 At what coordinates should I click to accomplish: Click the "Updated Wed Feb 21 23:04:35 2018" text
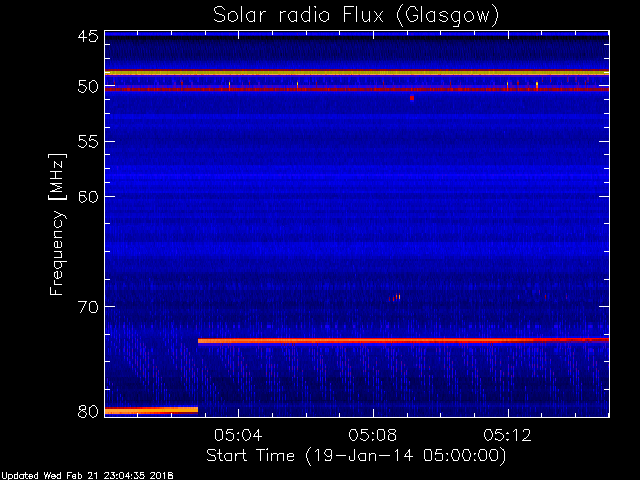click(87, 476)
